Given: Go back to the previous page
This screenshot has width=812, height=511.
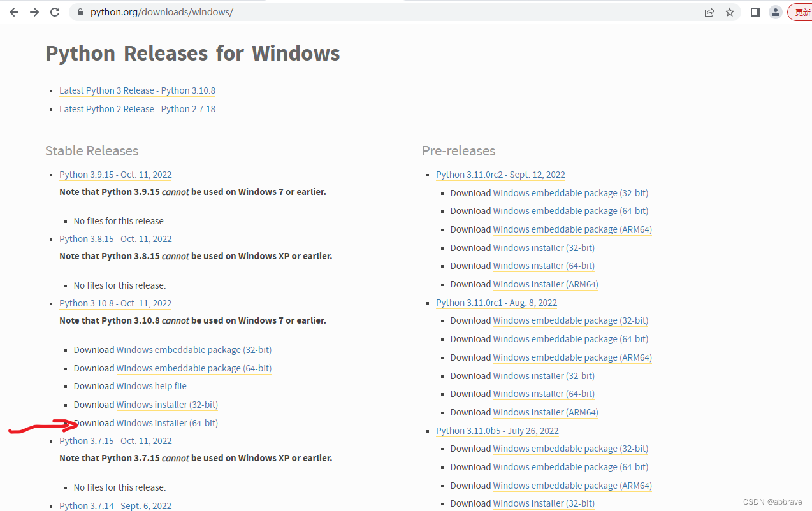Looking at the screenshot, I should (x=14, y=12).
